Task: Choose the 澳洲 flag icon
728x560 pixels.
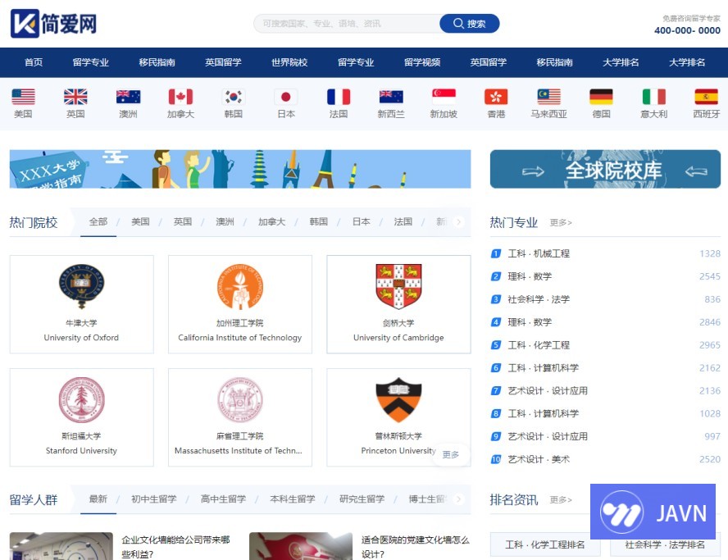Action: (128, 97)
